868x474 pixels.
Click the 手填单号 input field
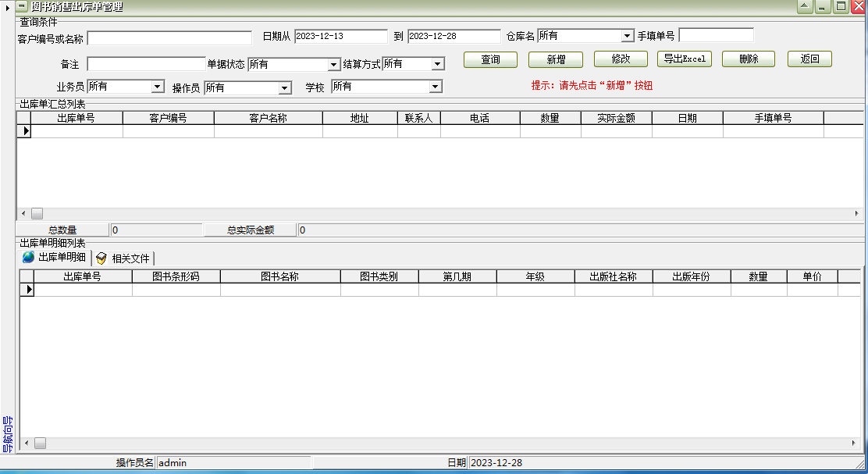click(716, 35)
